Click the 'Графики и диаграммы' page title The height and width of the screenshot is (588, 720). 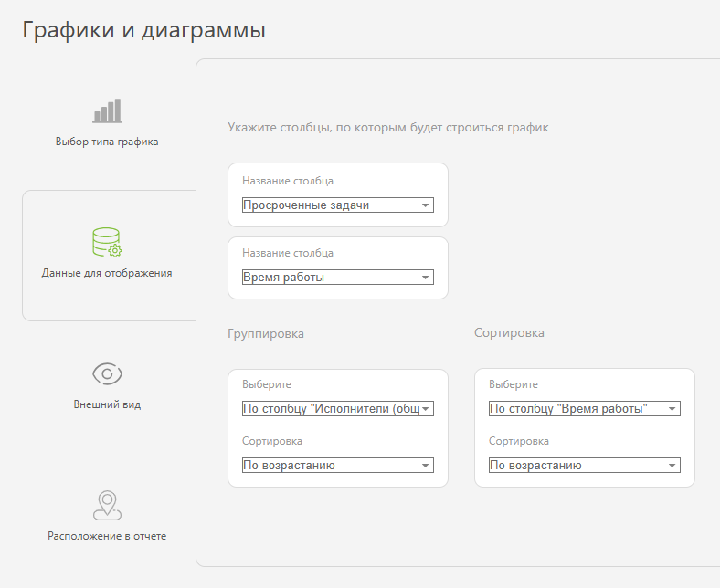(143, 30)
